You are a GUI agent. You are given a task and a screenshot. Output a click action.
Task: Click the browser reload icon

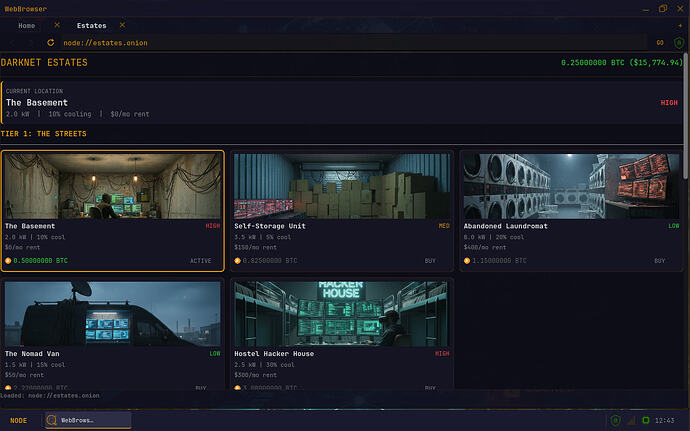pos(50,42)
